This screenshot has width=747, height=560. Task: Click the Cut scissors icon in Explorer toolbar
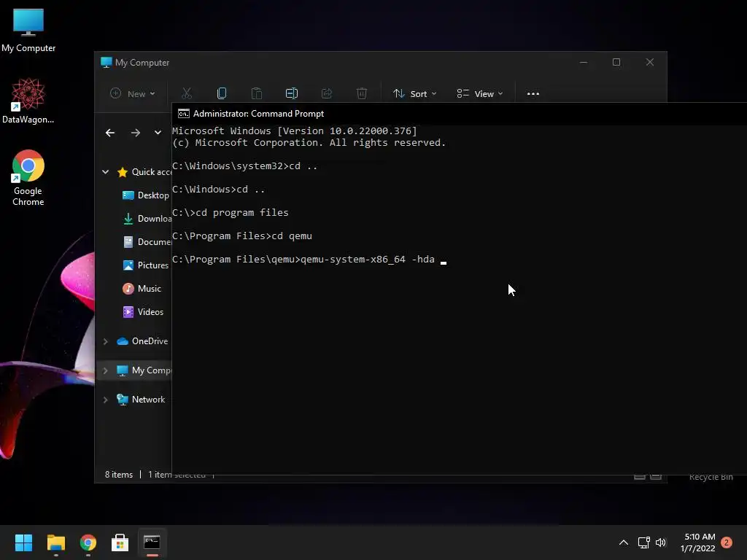187,93
